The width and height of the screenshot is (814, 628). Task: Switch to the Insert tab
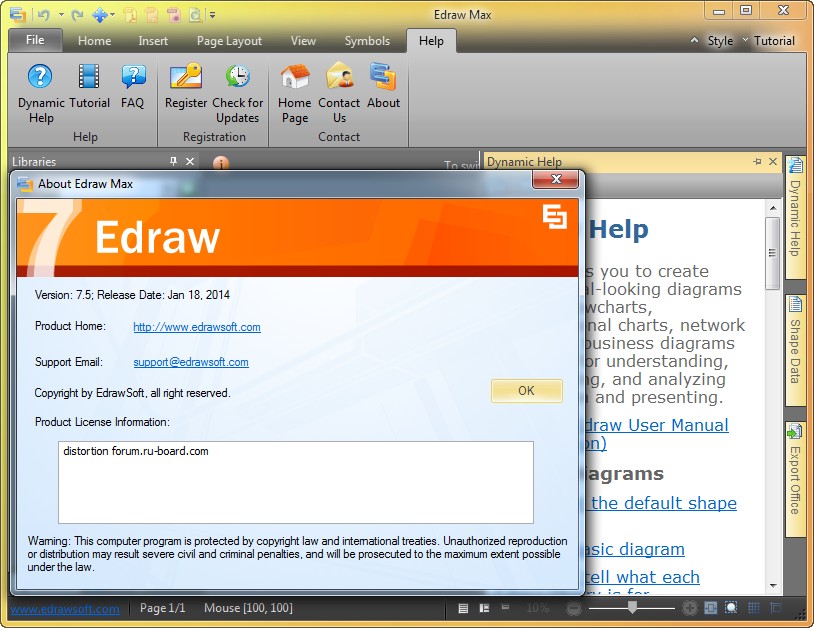tap(153, 40)
